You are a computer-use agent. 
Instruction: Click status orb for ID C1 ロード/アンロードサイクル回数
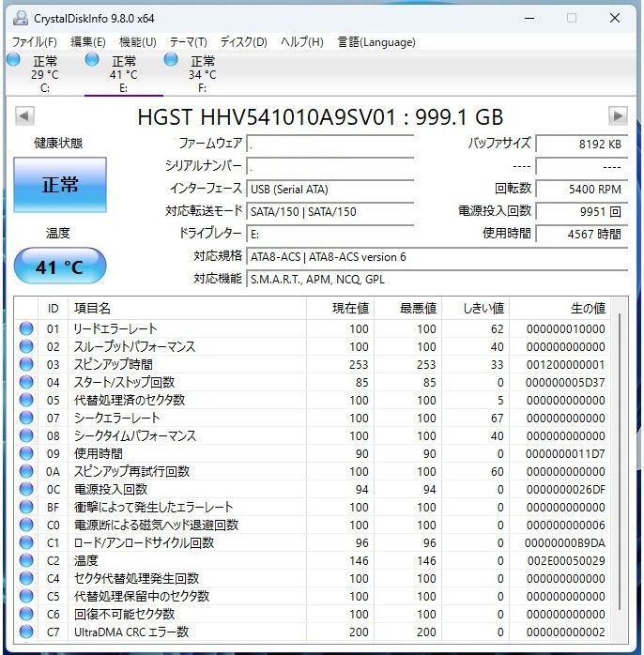[x=26, y=542]
